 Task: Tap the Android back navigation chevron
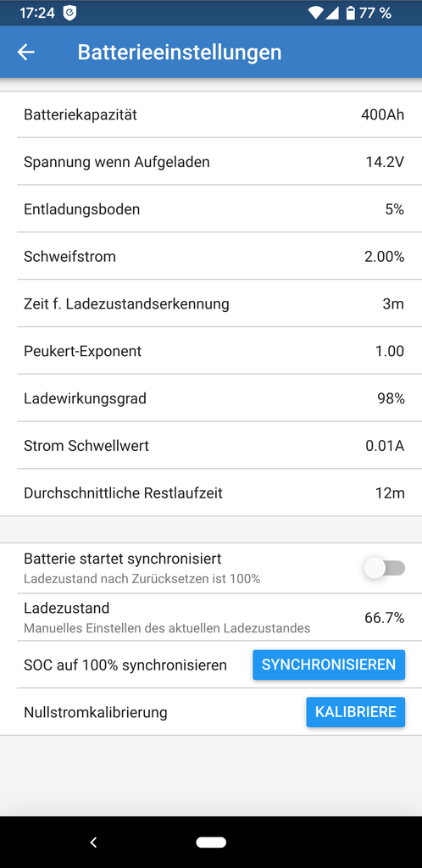point(93,842)
